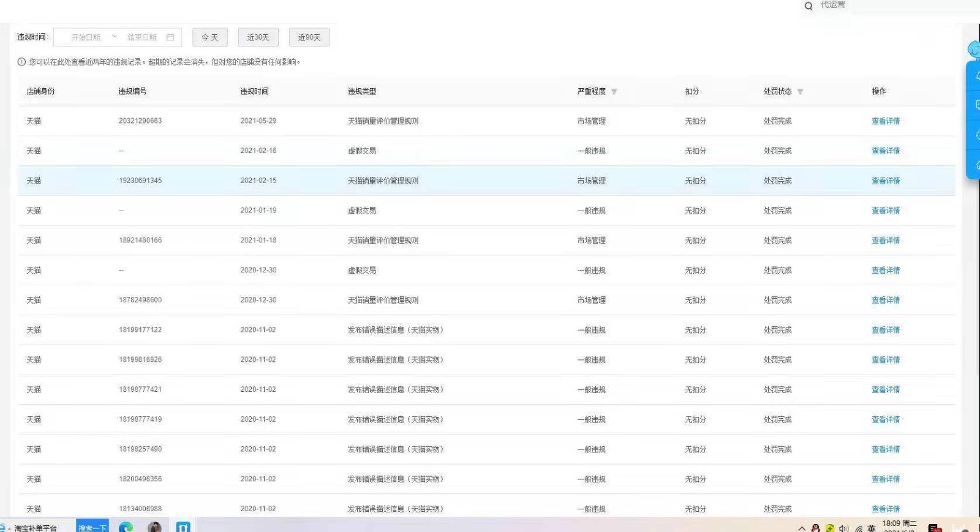View details for violation 20321290663
Viewport: 980px width, 532px height.
point(886,121)
